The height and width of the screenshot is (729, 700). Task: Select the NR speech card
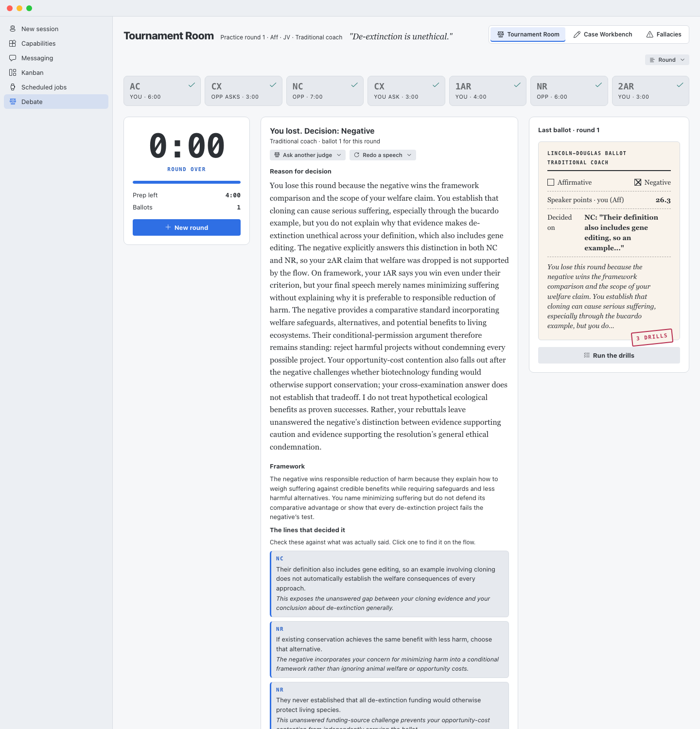pyautogui.click(x=569, y=91)
